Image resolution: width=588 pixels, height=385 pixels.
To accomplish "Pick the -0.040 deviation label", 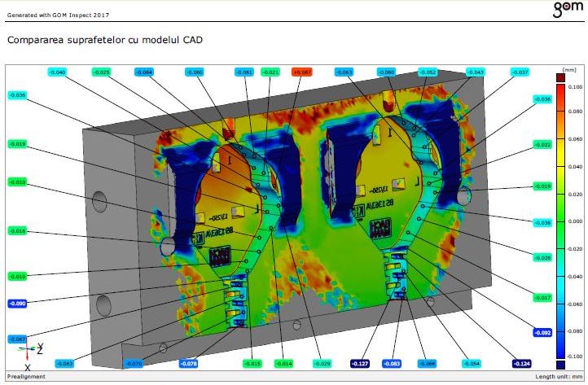I will (58, 72).
